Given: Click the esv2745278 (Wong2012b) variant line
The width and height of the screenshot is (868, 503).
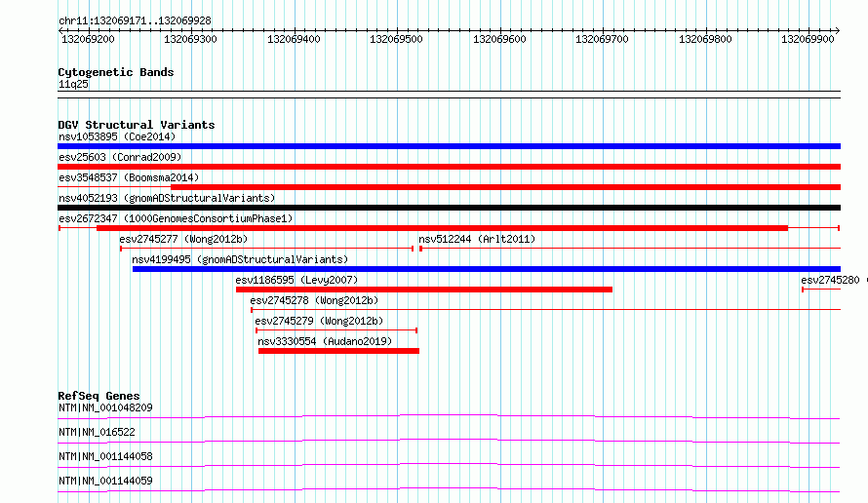Looking at the screenshot, I should tap(545, 310).
